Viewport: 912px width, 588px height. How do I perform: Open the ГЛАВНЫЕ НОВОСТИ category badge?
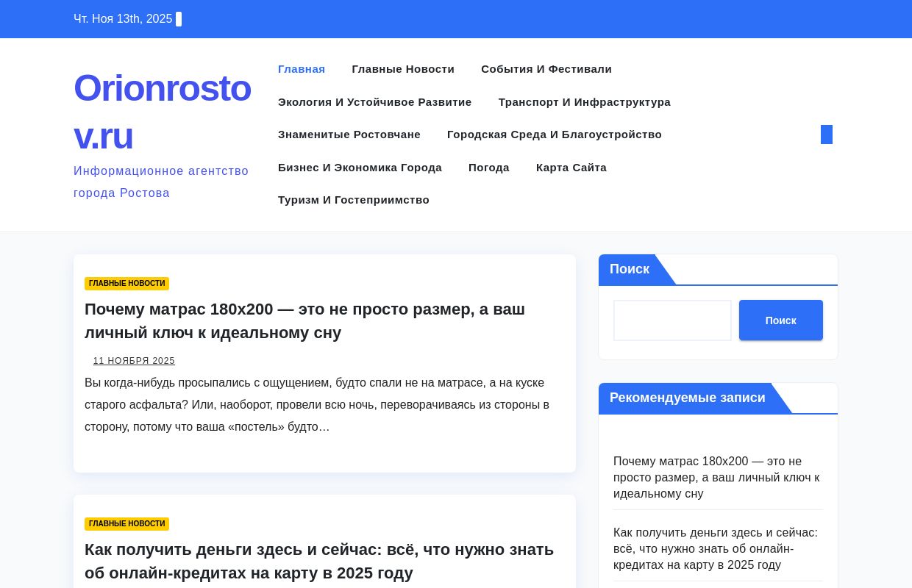pos(127,283)
